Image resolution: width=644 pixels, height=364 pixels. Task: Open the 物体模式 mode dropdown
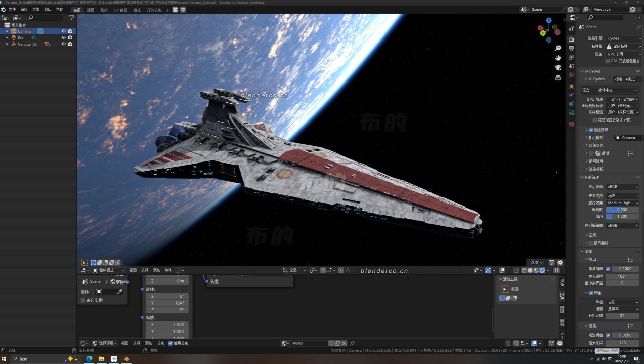coord(108,270)
